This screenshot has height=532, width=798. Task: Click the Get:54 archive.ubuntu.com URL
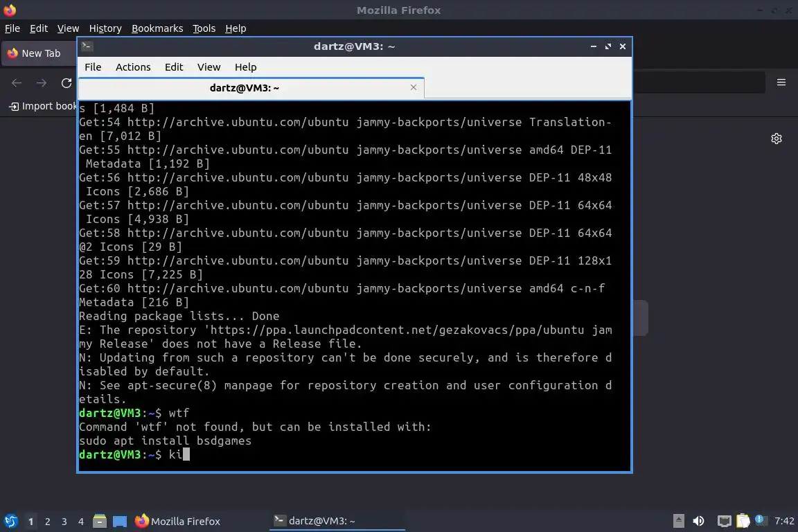pyautogui.click(x=238, y=122)
